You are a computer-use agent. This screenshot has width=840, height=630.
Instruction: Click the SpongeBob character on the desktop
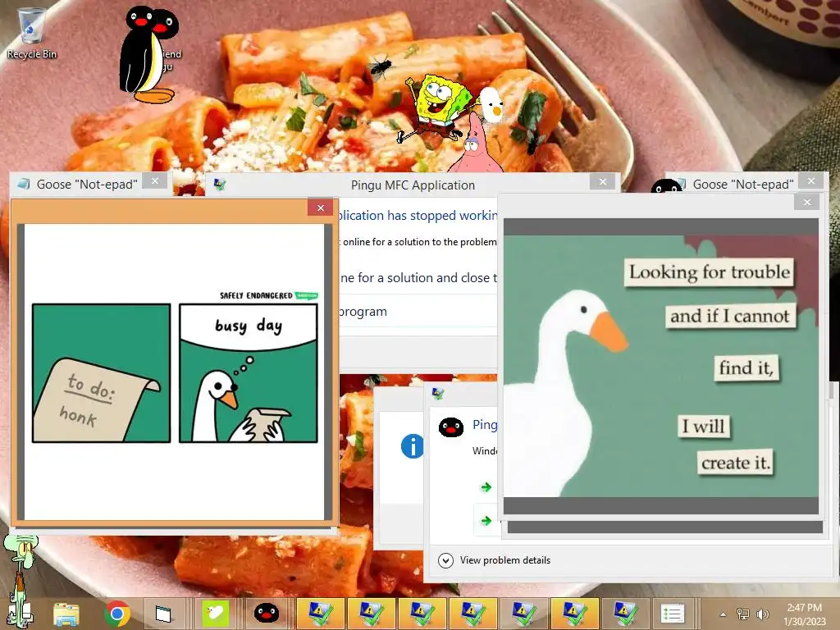[x=436, y=107]
